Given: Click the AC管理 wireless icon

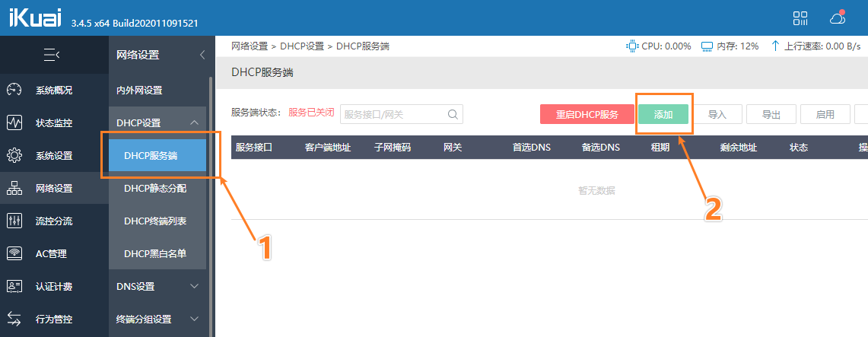Looking at the screenshot, I should coord(14,253).
